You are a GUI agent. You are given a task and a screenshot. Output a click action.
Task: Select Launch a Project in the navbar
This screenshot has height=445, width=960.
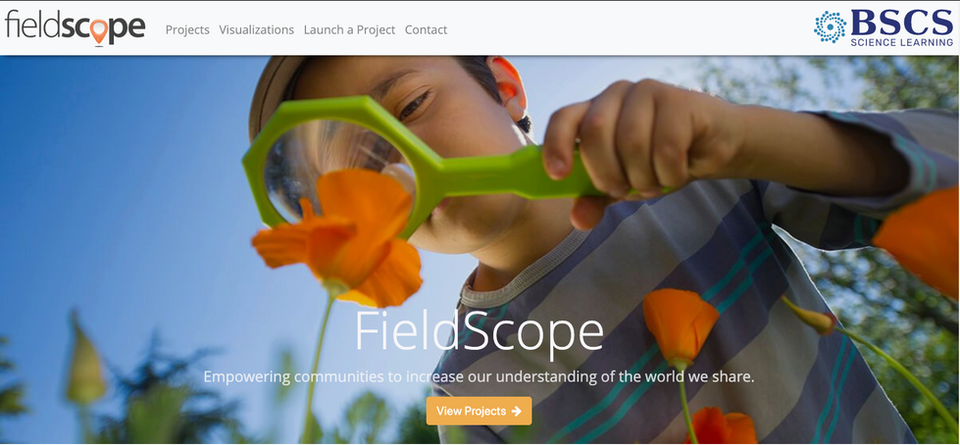click(x=350, y=29)
